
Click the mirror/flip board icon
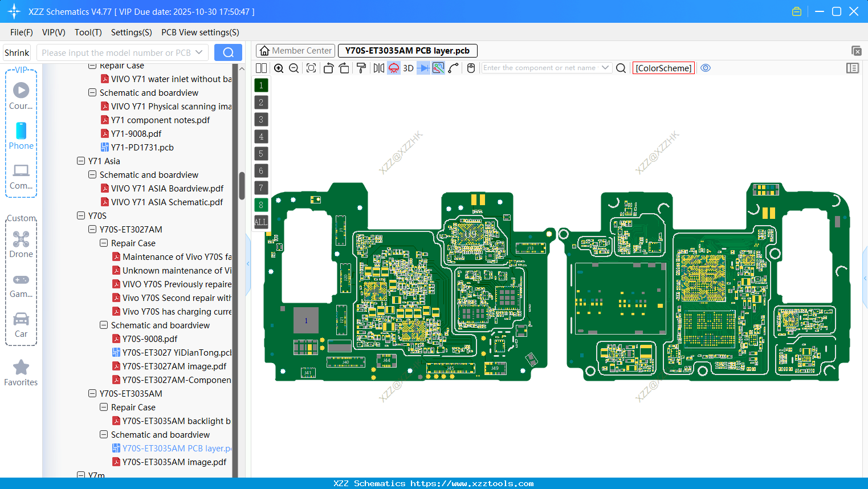pyautogui.click(x=378, y=68)
